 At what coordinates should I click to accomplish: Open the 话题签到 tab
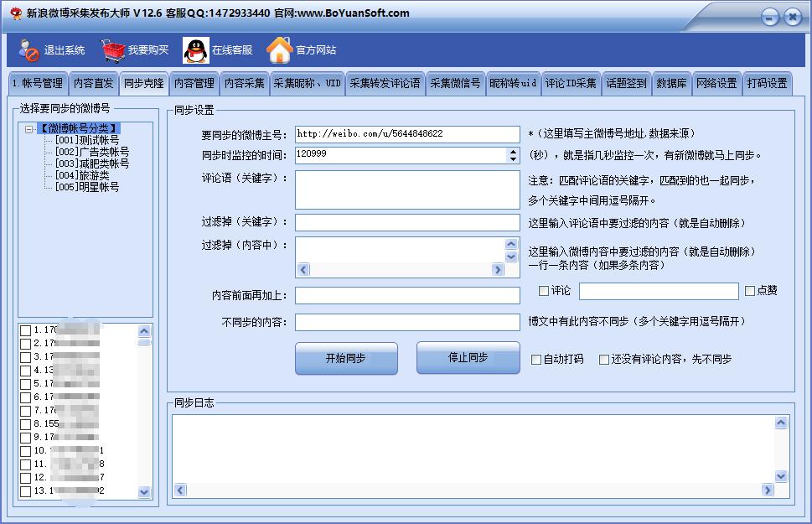[627, 84]
